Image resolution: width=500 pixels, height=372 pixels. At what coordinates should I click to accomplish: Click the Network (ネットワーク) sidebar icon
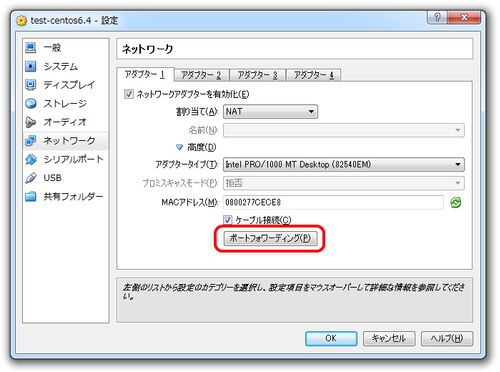click(x=31, y=141)
